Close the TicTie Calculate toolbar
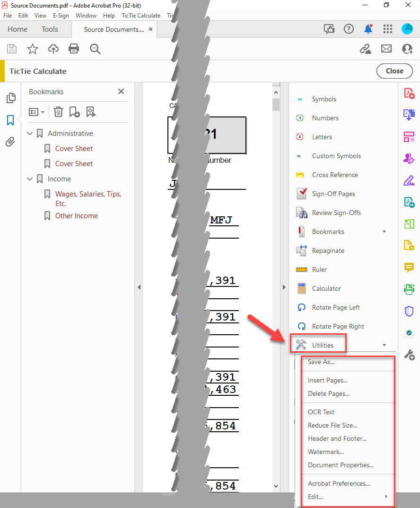This screenshot has height=508, width=420. pos(394,71)
